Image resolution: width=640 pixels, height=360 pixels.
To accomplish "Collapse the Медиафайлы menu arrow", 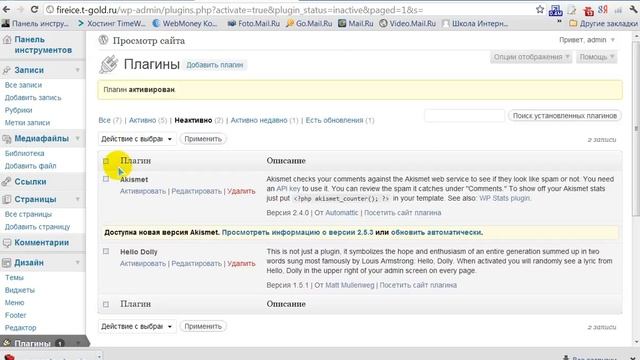I will 78,139.
